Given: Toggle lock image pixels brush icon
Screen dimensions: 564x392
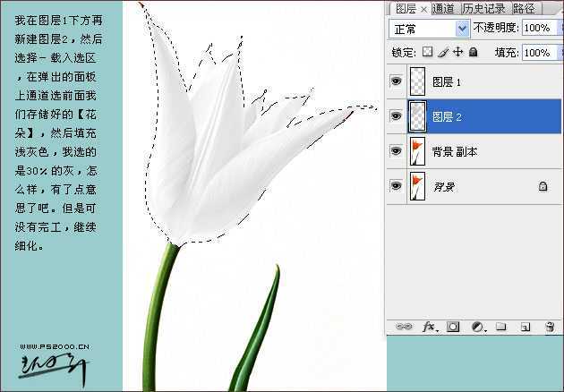Looking at the screenshot, I should click(x=443, y=52).
